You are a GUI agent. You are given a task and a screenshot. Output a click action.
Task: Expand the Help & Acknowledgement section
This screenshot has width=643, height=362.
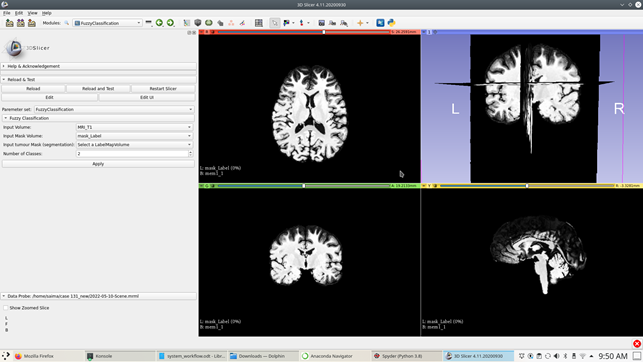pos(98,66)
